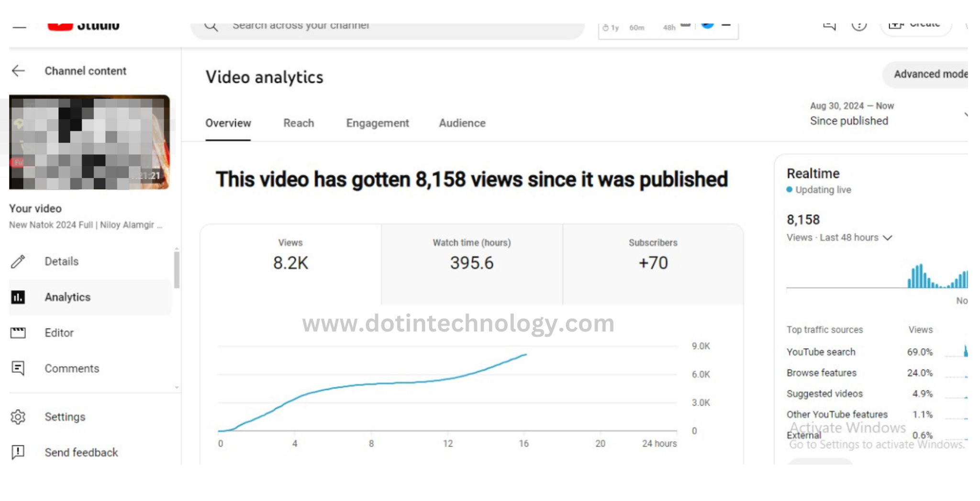Screen dimensions: 980x501
Task: Open the Engagement tab
Action: (378, 123)
